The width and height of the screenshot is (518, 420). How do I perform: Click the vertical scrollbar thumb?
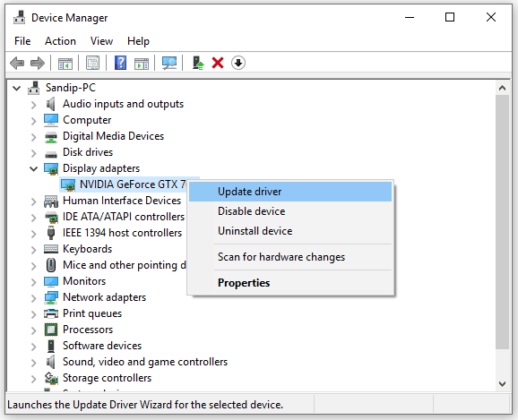click(x=502, y=222)
